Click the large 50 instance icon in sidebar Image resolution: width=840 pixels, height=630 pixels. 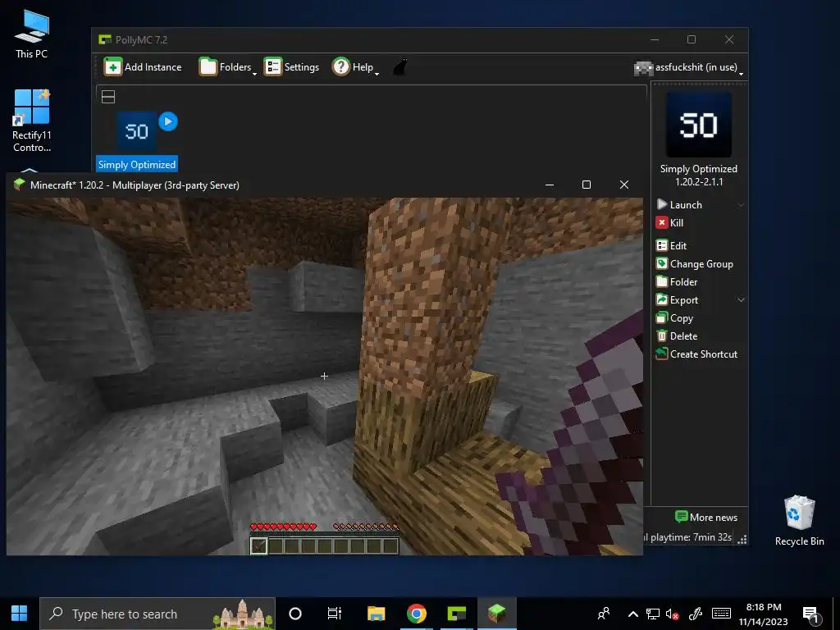point(699,125)
